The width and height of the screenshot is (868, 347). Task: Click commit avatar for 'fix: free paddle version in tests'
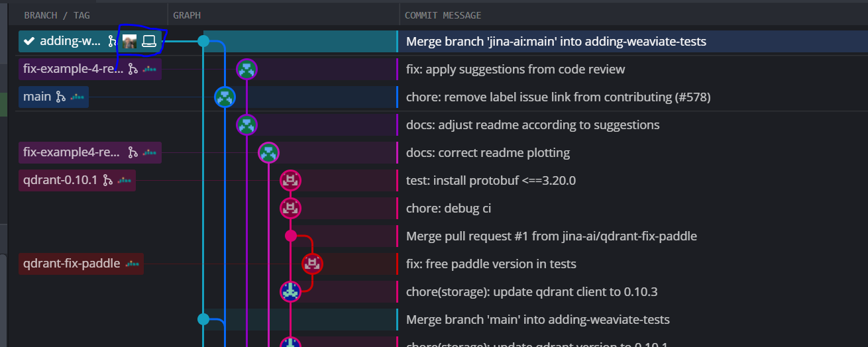pyautogui.click(x=312, y=264)
